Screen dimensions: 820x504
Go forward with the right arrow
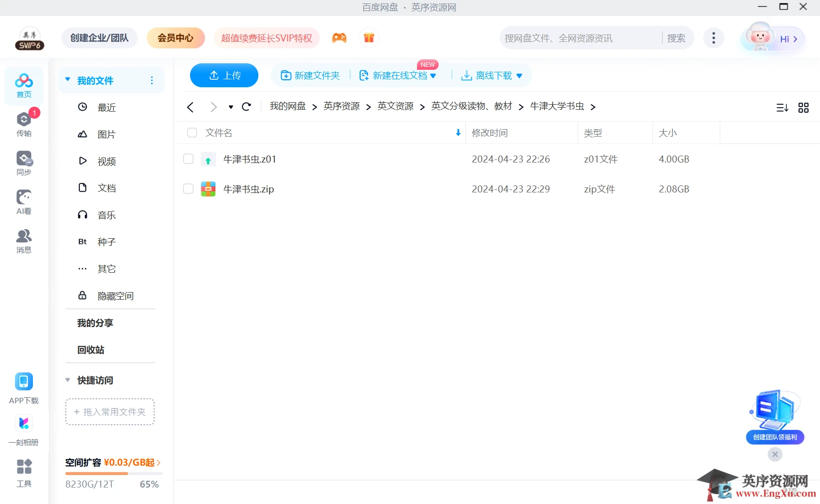pyautogui.click(x=213, y=107)
